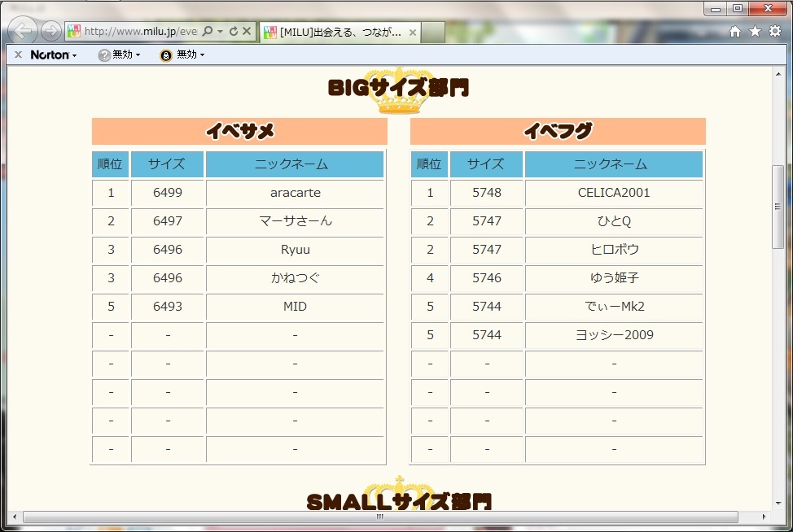The width and height of the screenshot is (793, 532).
Task: Close the Norton toolbar with its X
Action: [x=18, y=55]
